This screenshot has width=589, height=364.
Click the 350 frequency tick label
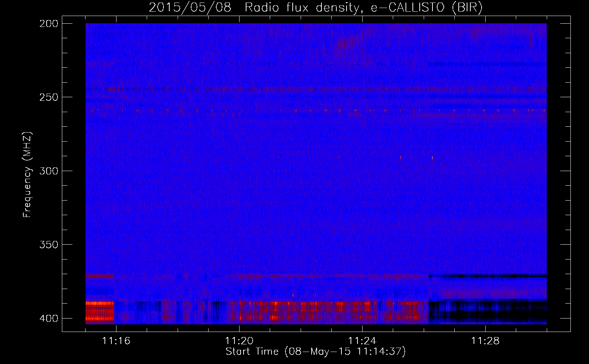(x=48, y=245)
